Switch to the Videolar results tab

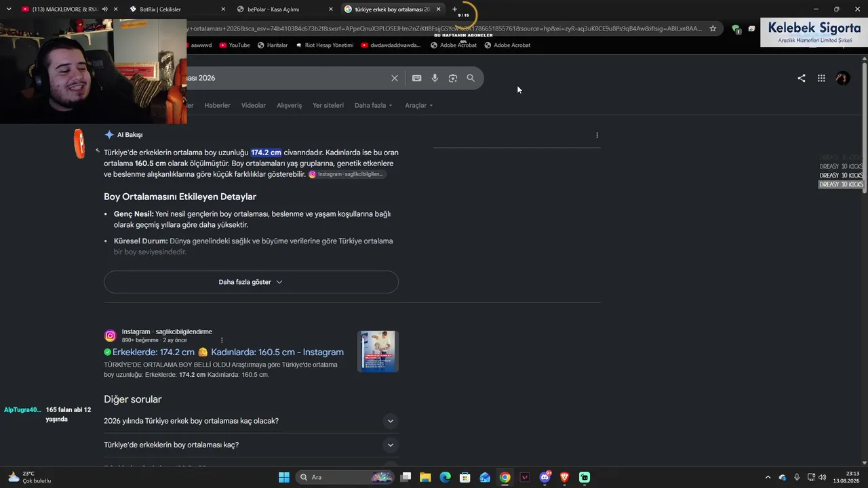click(x=254, y=106)
